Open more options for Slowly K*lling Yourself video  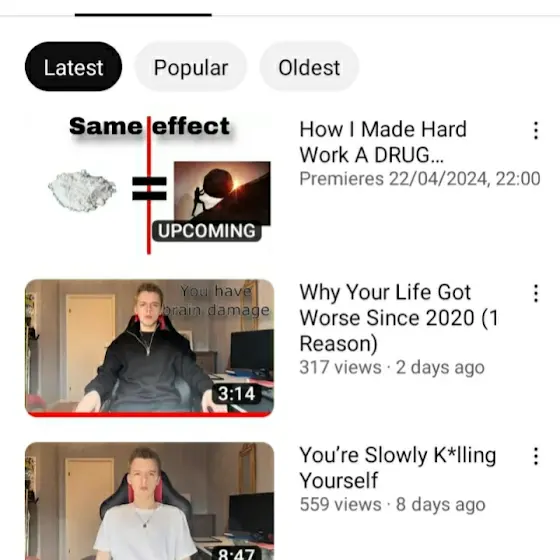pyautogui.click(x=536, y=456)
